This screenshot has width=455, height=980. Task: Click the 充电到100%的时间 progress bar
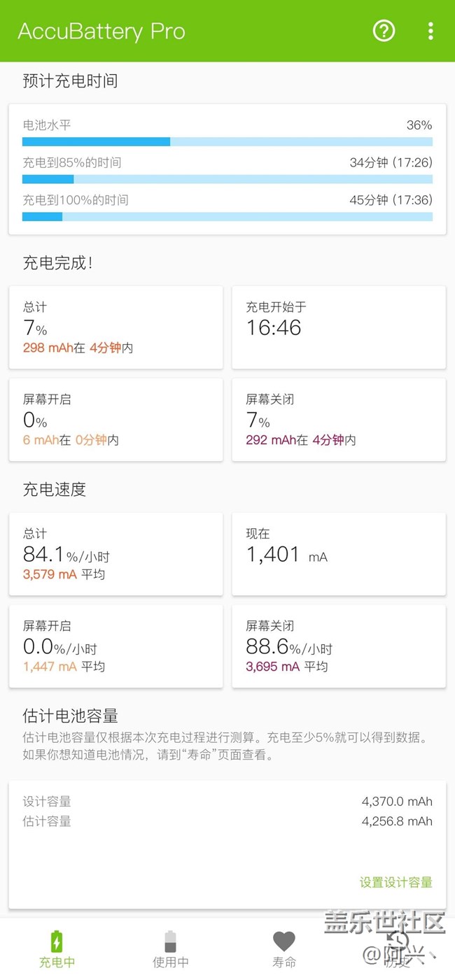[227, 217]
